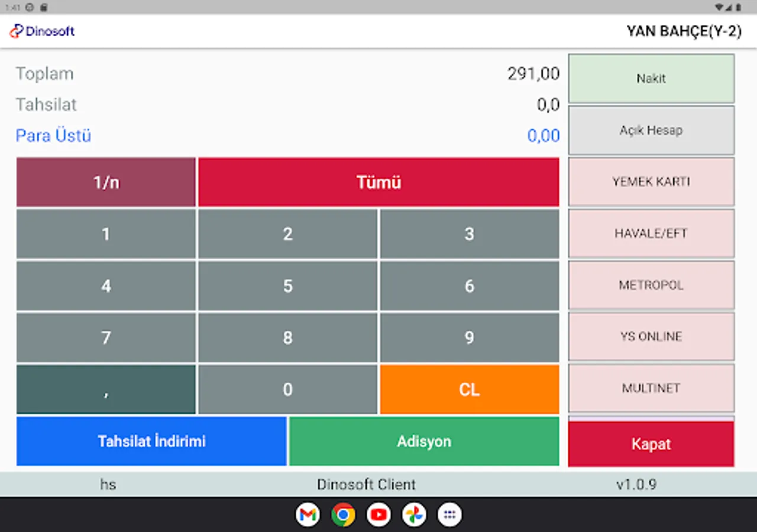The image size is (757, 532).
Task: Apply Tahsilat İndirimi discount
Action: pyautogui.click(x=151, y=441)
